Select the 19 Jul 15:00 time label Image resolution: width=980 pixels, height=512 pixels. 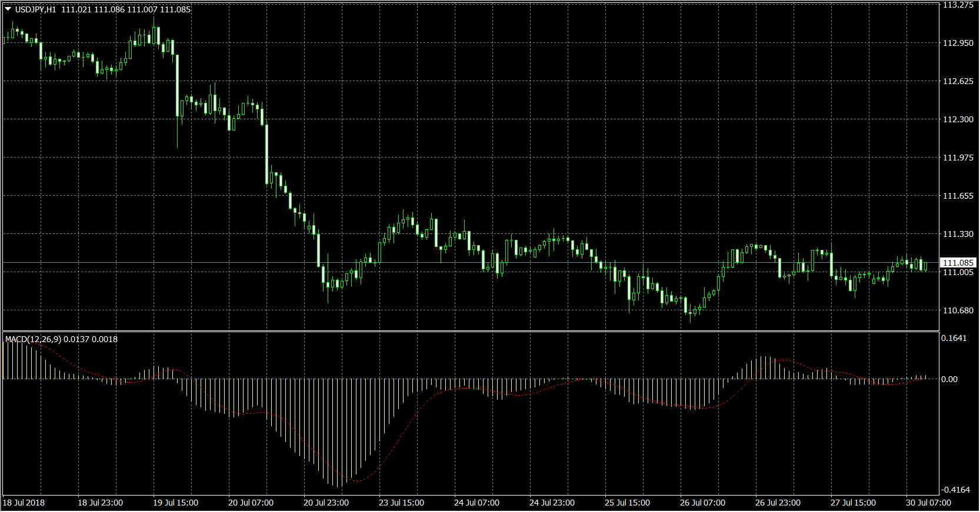175,503
